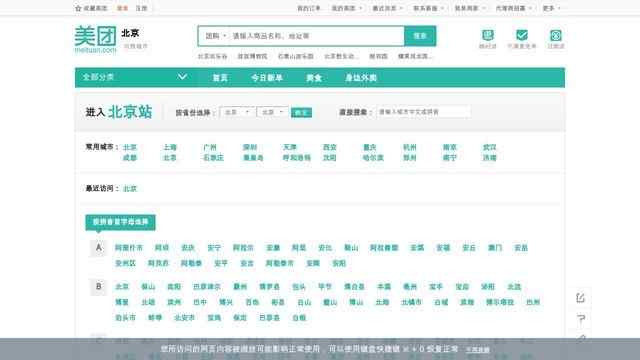640x360 pixels.
Task: Select 武汉 in common cities
Action: tap(490, 147)
